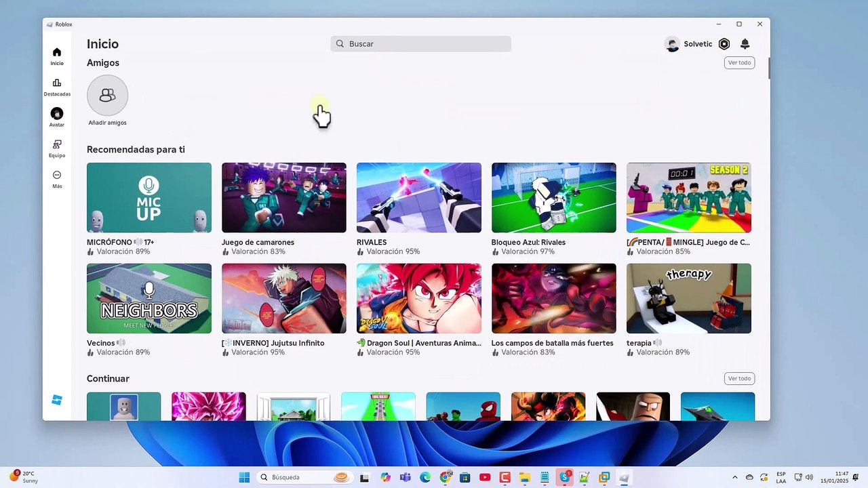Click the Roblox window vertical scrollbar

coord(768,69)
